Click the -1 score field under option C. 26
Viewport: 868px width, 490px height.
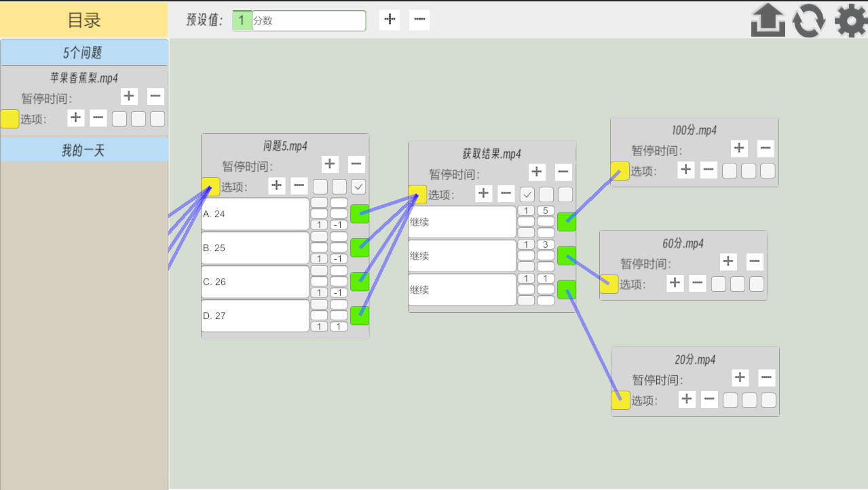click(339, 292)
